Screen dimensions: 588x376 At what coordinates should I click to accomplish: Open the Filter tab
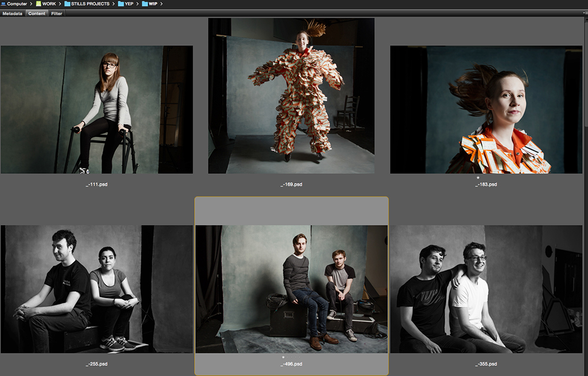56,13
